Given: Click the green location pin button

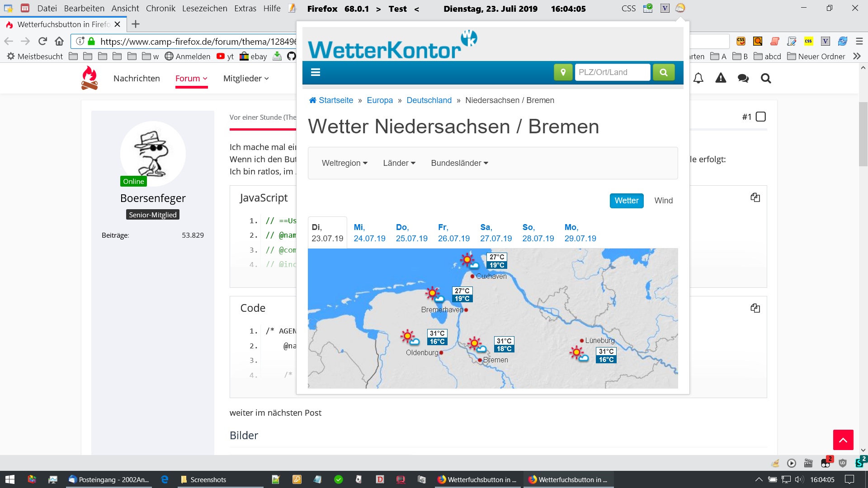Looking at the screenshot, I should point(563,72).
